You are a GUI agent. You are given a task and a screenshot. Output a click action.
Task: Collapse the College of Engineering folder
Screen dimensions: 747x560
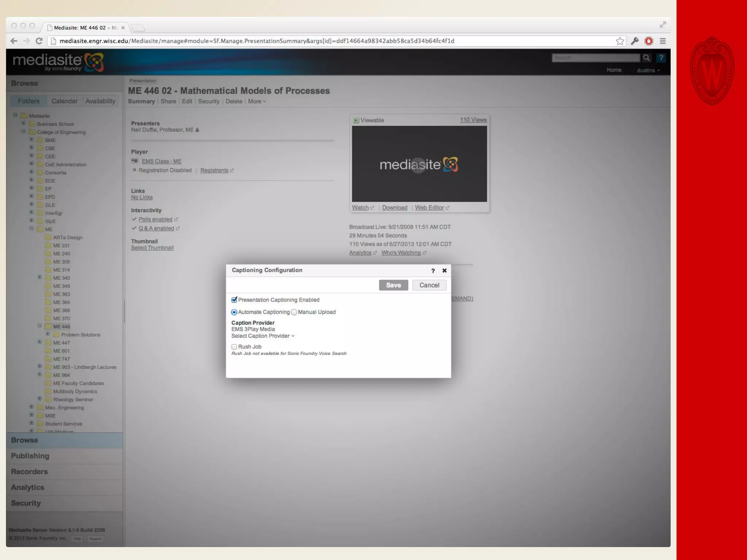pos(23,131)
